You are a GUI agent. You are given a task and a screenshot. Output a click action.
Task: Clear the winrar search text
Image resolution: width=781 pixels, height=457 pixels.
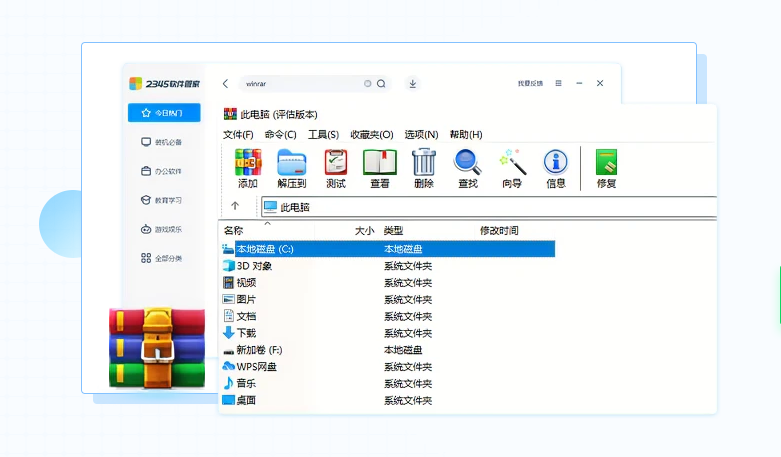pos(368,84)
